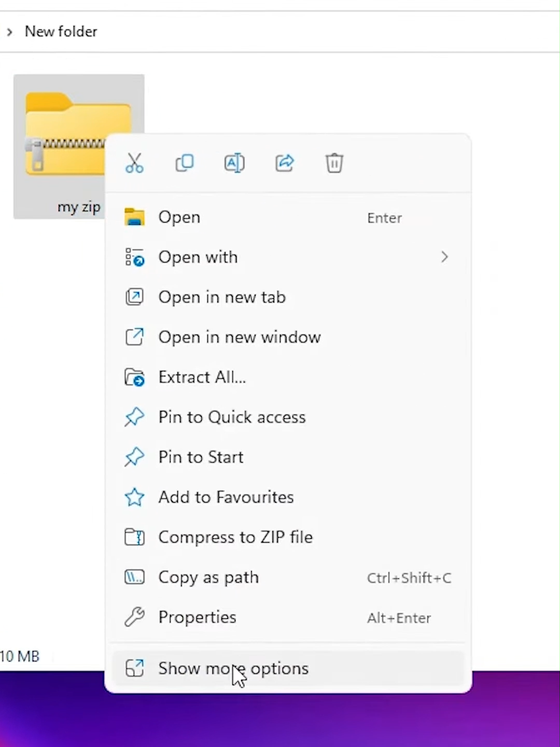
Task: Click the Cut scissors icon
Action: [x=134, y=163]
